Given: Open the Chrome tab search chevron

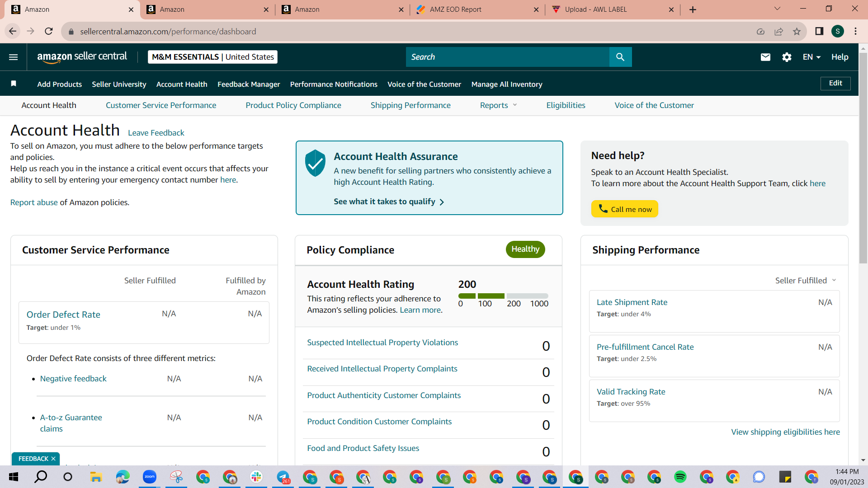Looking at the screenshot, I should [777, 9].
